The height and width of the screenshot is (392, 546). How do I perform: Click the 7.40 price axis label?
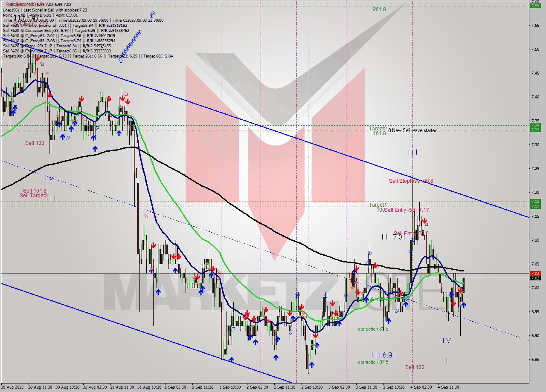point(535,97)
